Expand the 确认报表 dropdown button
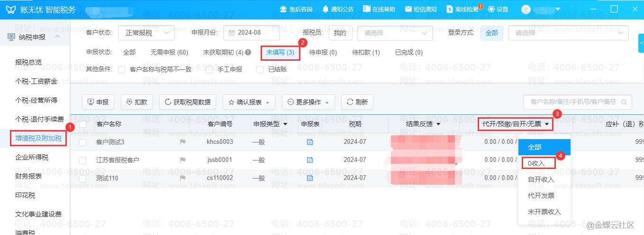The width and height of the screenshot is (644, 235). (249, 102)
